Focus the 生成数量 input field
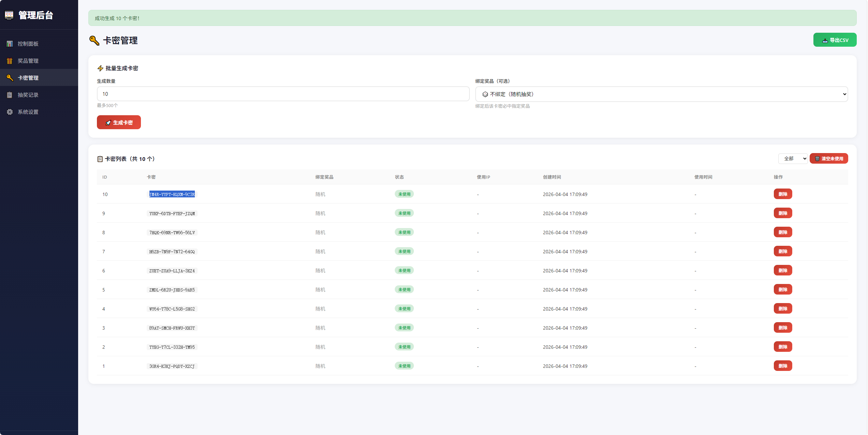The image size is (868, 435). coord(283,94)
